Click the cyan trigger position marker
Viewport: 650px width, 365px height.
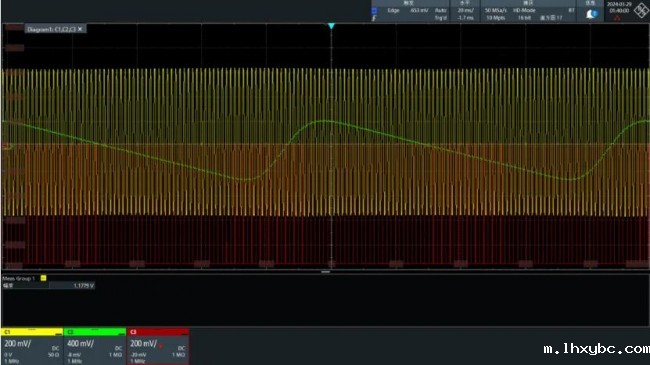[331, 26]
